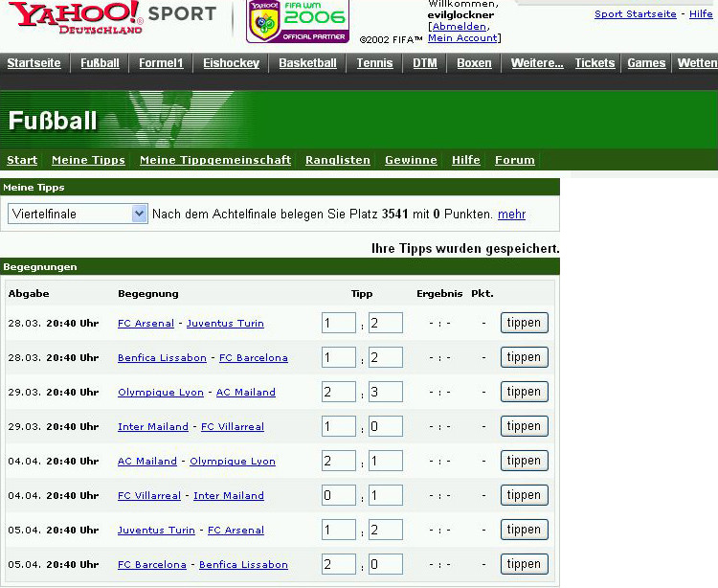718x588 pixels.
Task: Click tippen for Benfica Lissabon - FC Barcelona
Action: click(525, 357)
